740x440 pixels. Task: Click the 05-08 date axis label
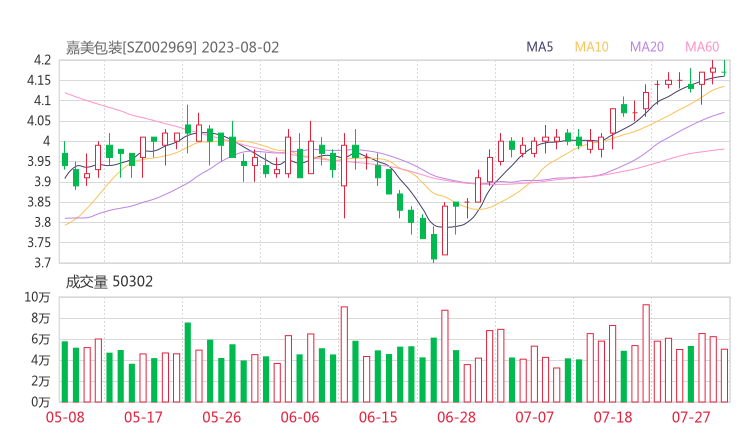(65, 417)
